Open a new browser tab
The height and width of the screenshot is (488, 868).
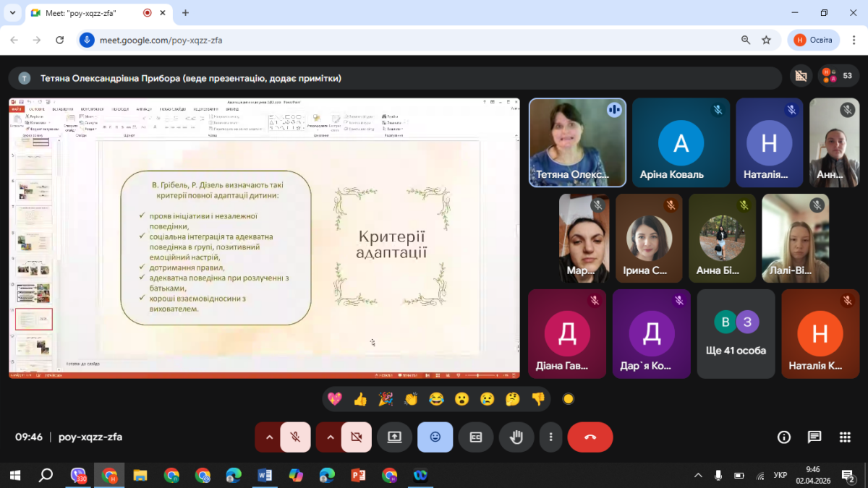pyautogui.click(x=185, y=13)
